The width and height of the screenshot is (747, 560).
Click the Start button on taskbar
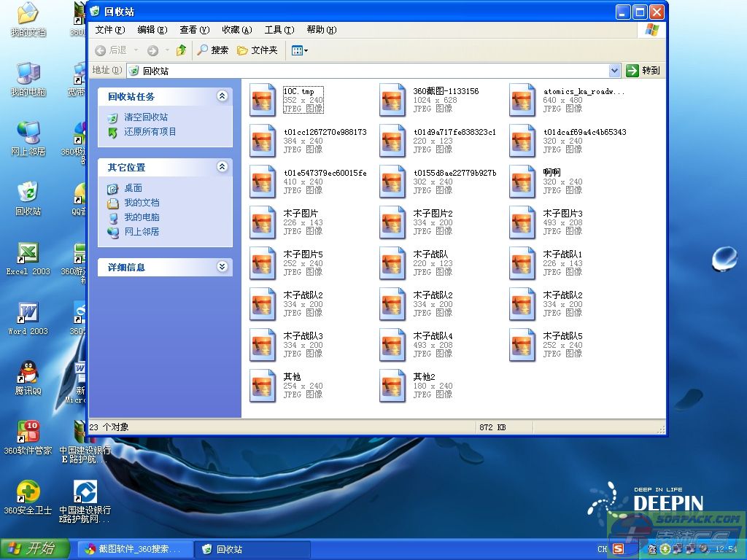click(34, 548)
